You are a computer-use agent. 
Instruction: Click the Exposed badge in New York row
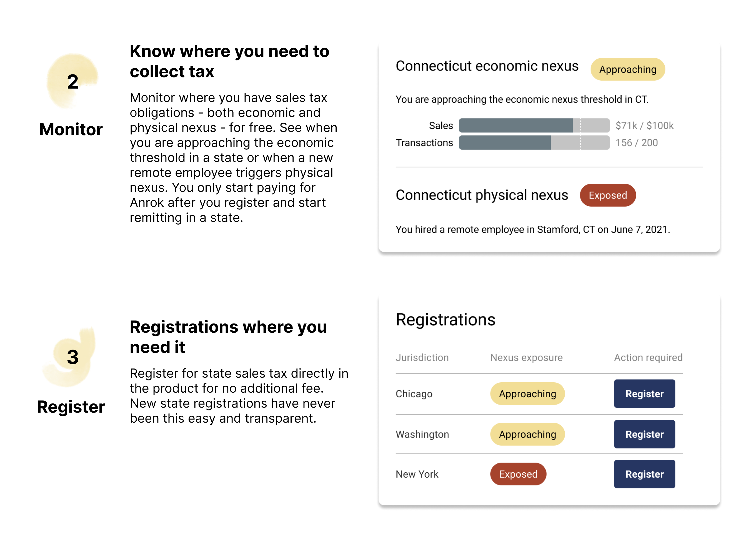(x=518, y=474)
